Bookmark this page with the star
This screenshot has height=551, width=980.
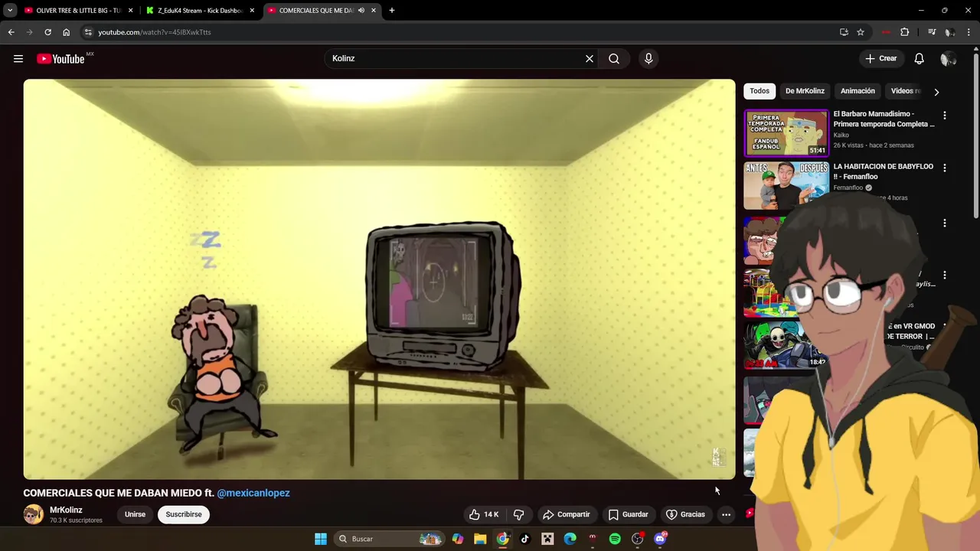(x=861, y=32)
